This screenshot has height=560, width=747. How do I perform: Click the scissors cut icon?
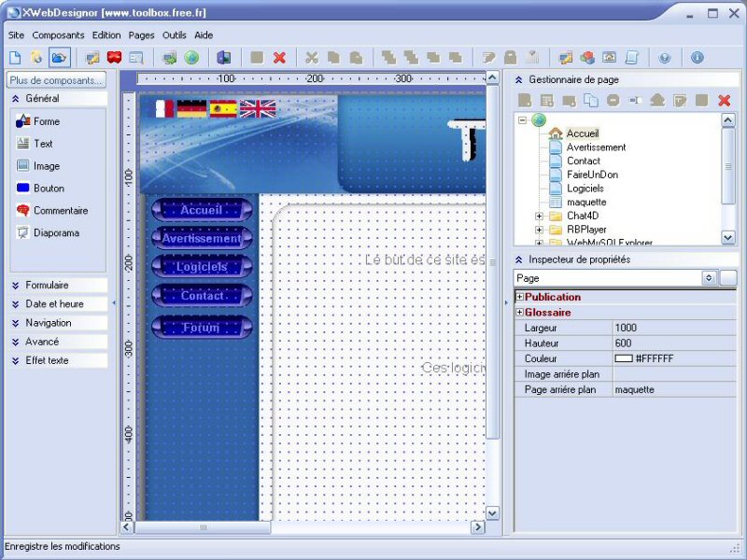[312, 58]
